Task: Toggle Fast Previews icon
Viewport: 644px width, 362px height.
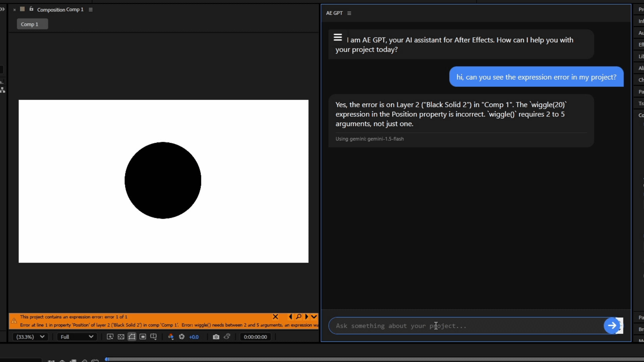Action: 110,337
